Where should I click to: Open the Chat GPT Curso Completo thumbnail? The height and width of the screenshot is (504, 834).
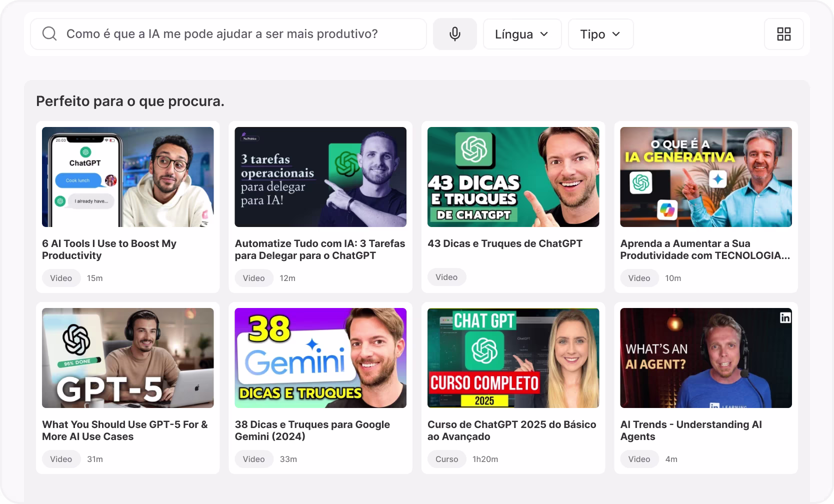[x=513, y=358]
